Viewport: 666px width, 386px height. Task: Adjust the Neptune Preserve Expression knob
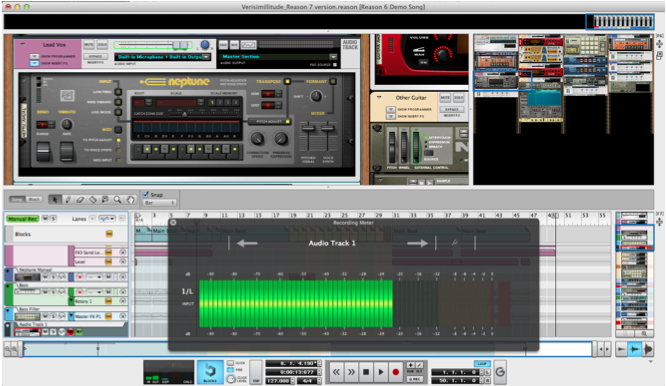click(x=281, y=138)
